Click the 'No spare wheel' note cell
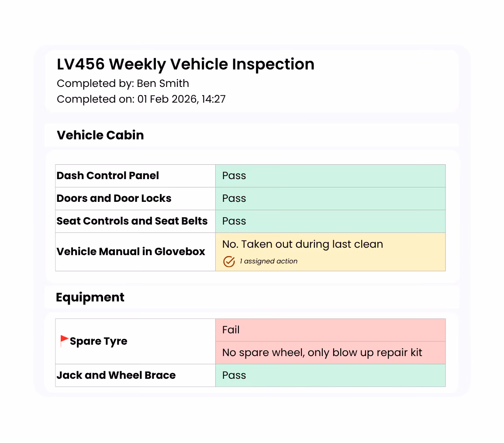Image resolution: width=504 pixels, height=443 pixels. click(331, 353)
